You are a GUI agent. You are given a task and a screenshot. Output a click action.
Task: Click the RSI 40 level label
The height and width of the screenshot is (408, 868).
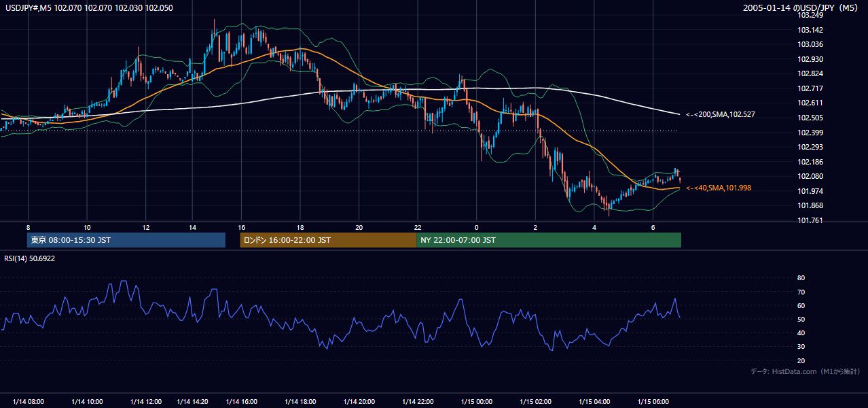click(x=801, y=333)
